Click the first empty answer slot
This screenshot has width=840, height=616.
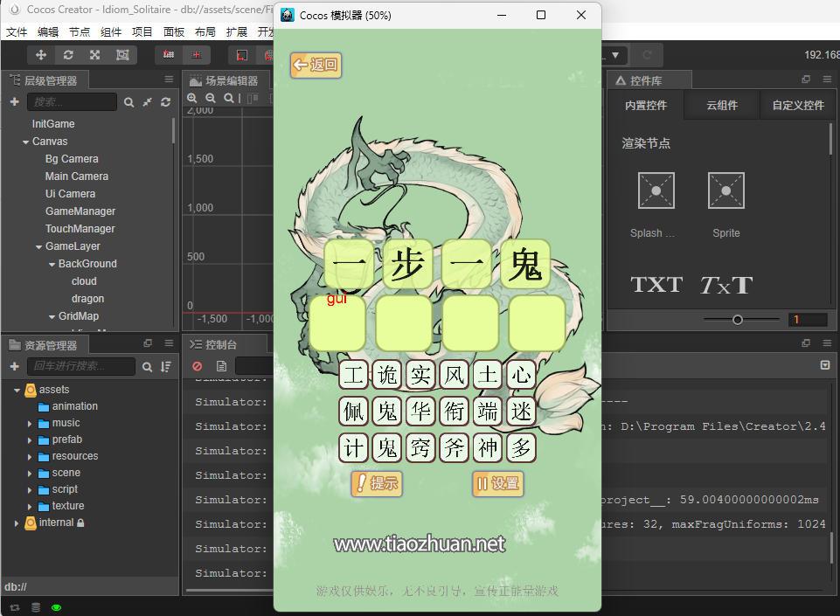coord(337,323)
